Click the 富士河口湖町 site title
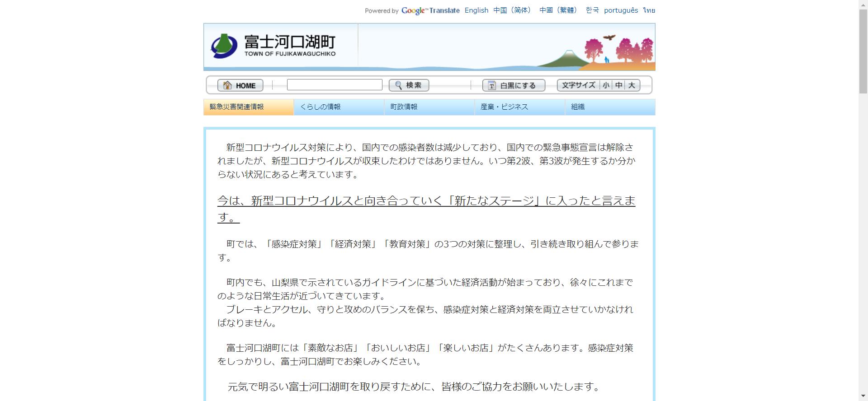868x401 pixels. [x=290, y=42]
